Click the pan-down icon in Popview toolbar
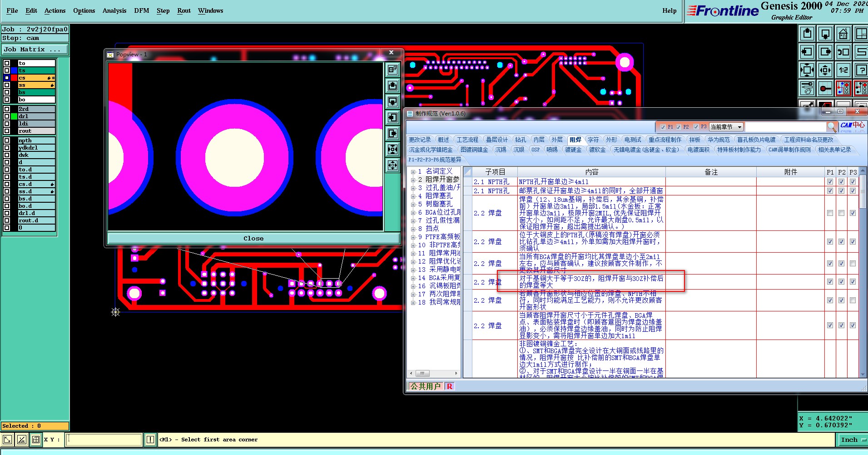 pyautogui.click(x=392, y=101)
